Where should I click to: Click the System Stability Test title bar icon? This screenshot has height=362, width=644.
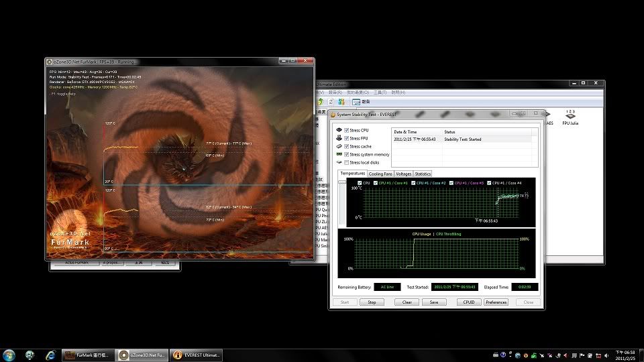click(x=333, y=115)
